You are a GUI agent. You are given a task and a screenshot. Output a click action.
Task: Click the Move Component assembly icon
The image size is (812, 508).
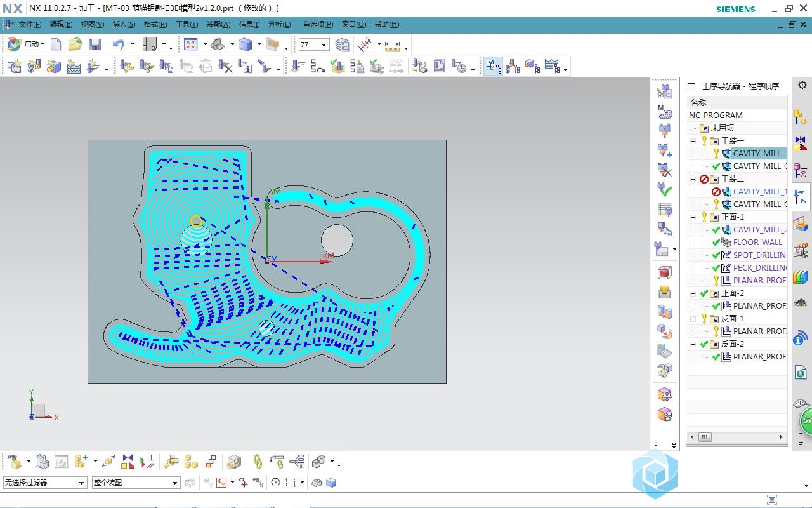(x=108, y=462)
